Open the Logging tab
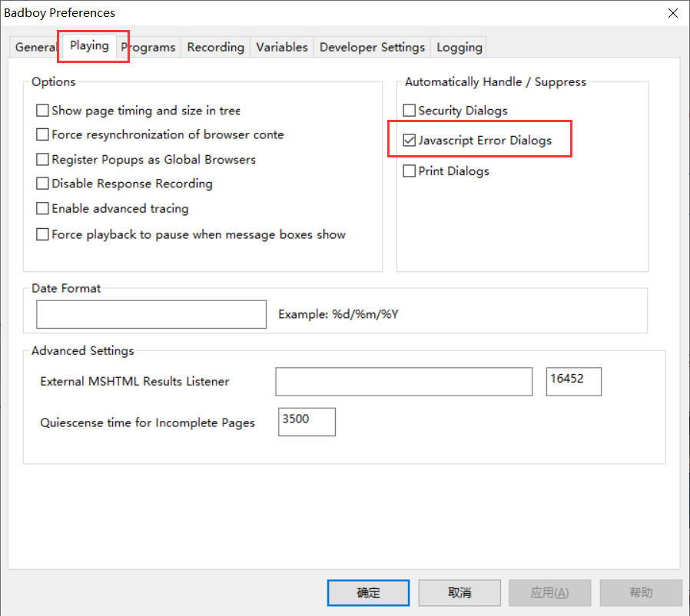This screenshot has height=616, width=690. click(x=459, y=47)
